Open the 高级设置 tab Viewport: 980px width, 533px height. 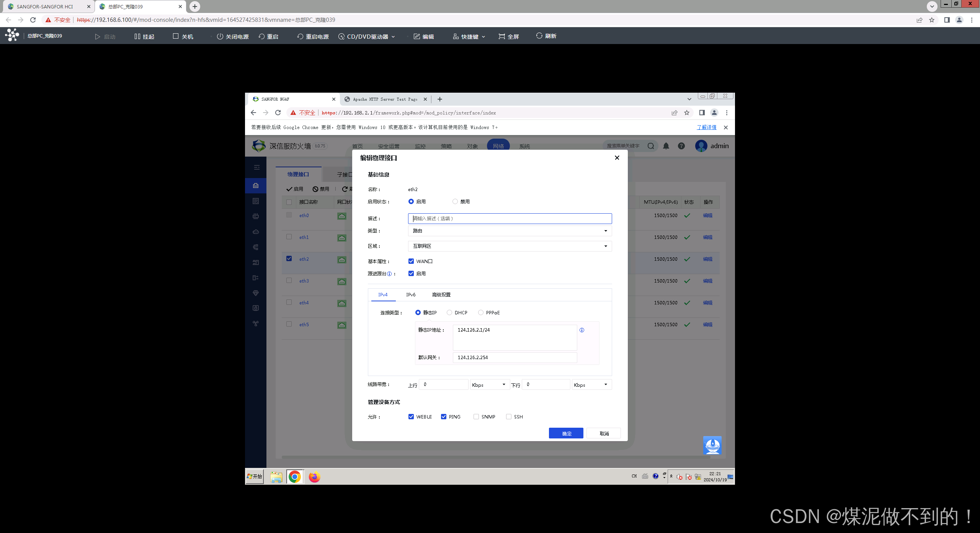click(x=441, y=294)
